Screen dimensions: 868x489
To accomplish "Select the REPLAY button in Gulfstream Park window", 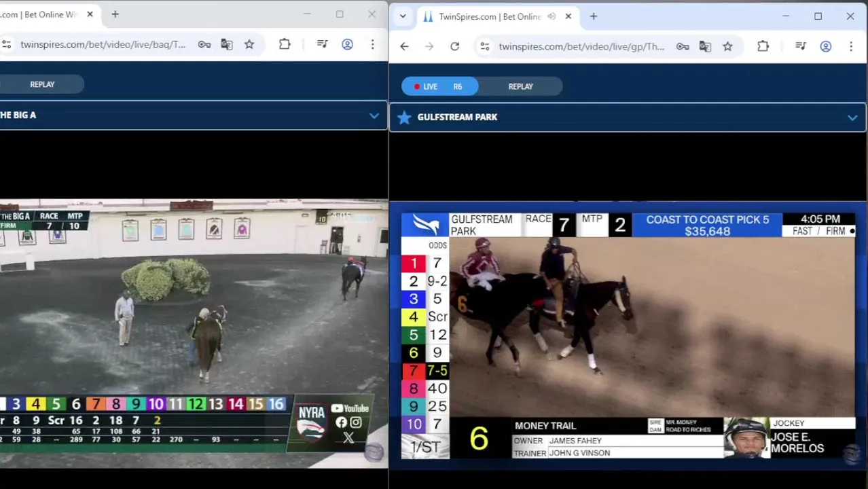I will tap(521, 86).
